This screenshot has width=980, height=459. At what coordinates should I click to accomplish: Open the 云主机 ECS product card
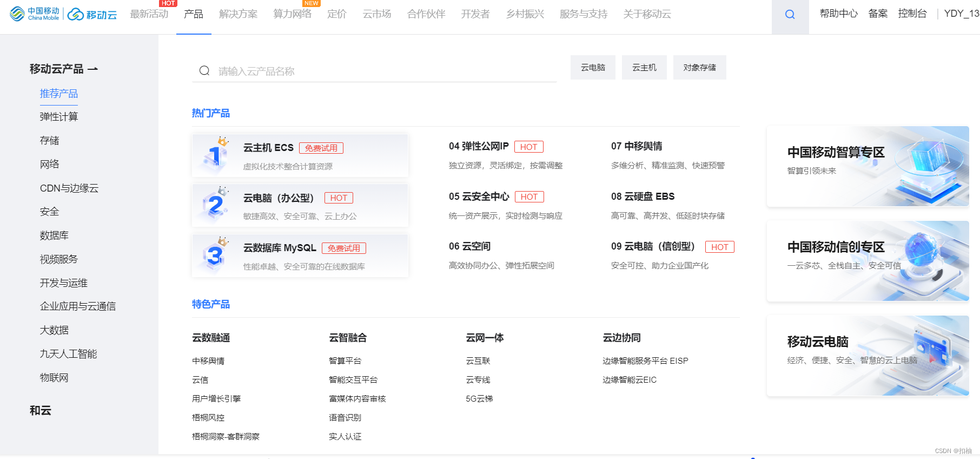coord(300,155)
